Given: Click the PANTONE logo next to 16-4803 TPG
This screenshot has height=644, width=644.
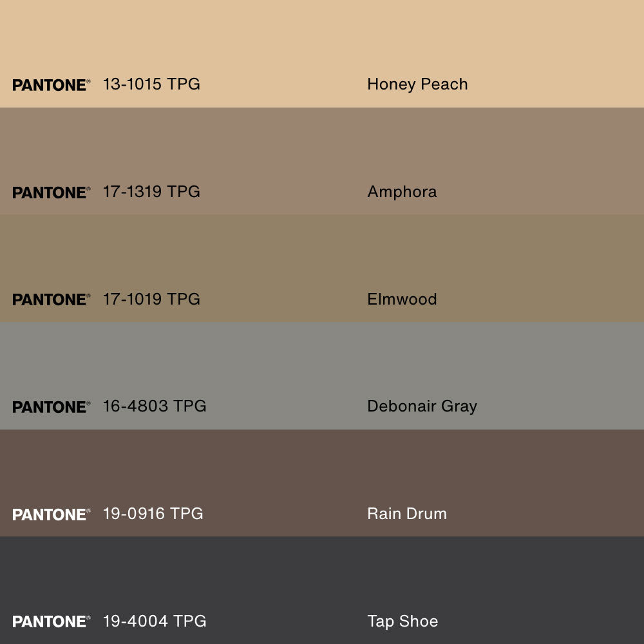Looking at the screenshot, I should tap(51, 407).
